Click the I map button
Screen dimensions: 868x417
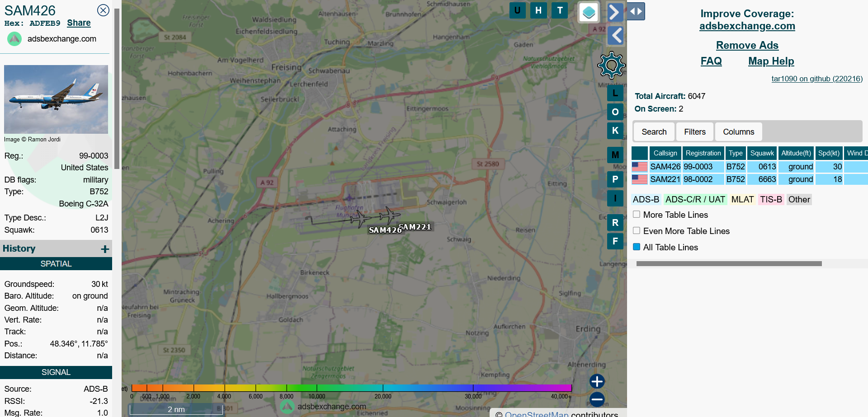615,198
